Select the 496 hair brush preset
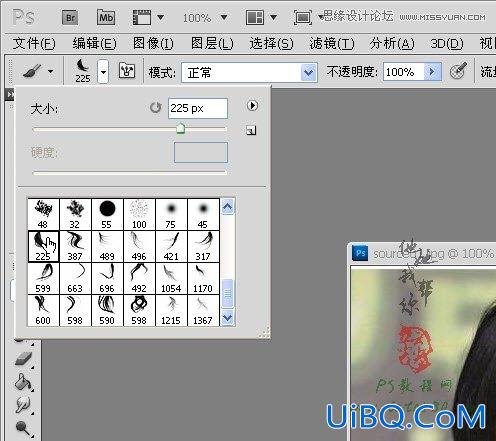 click(x=139, y=246)
